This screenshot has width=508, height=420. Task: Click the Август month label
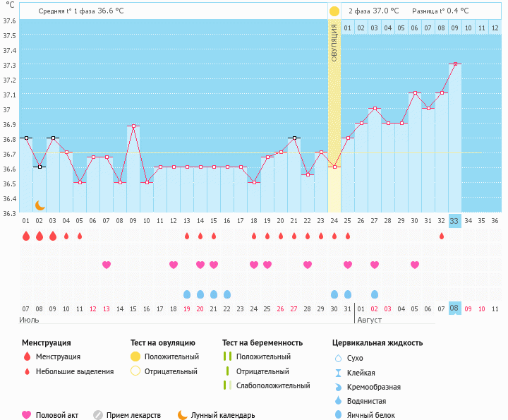tap(370, 320)
